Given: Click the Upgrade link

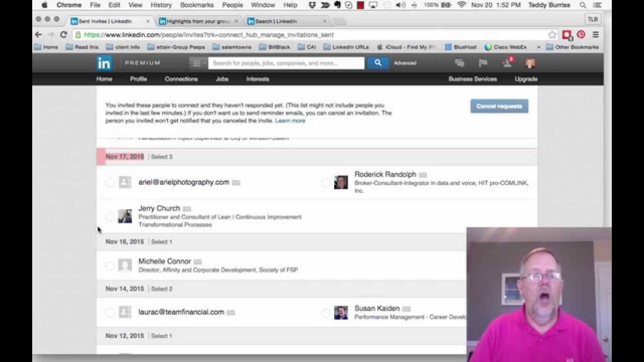Looking at the screenshot, I should (x=526, y=79).
